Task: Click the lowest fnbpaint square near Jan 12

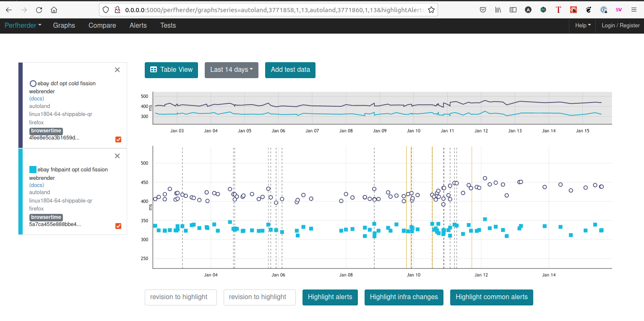Action: pyautogui.click(x=507, y=236)
